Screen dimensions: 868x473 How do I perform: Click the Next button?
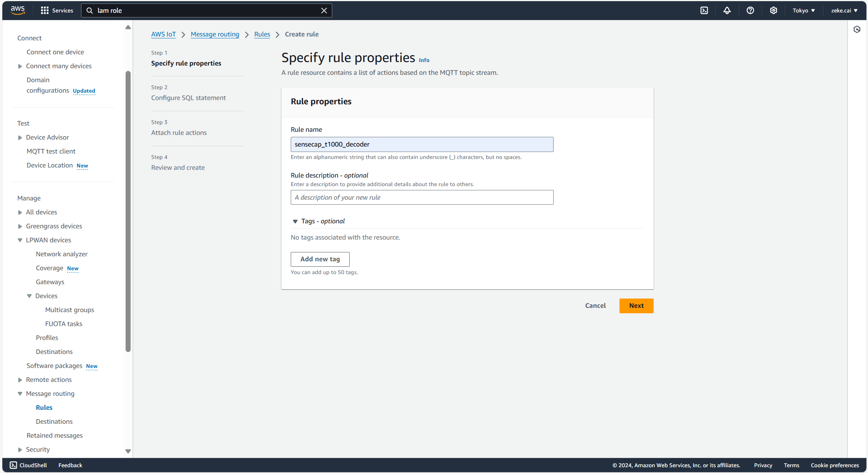(x=636, y=306)
